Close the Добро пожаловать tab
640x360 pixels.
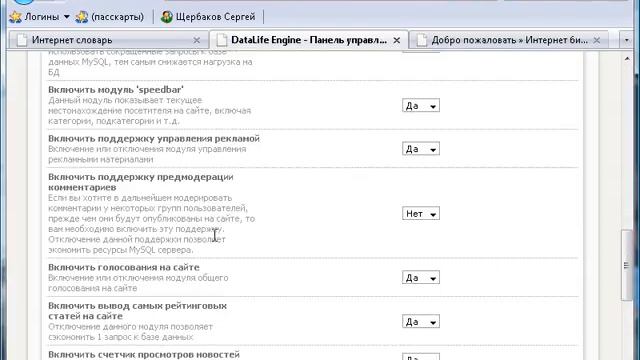597,40
